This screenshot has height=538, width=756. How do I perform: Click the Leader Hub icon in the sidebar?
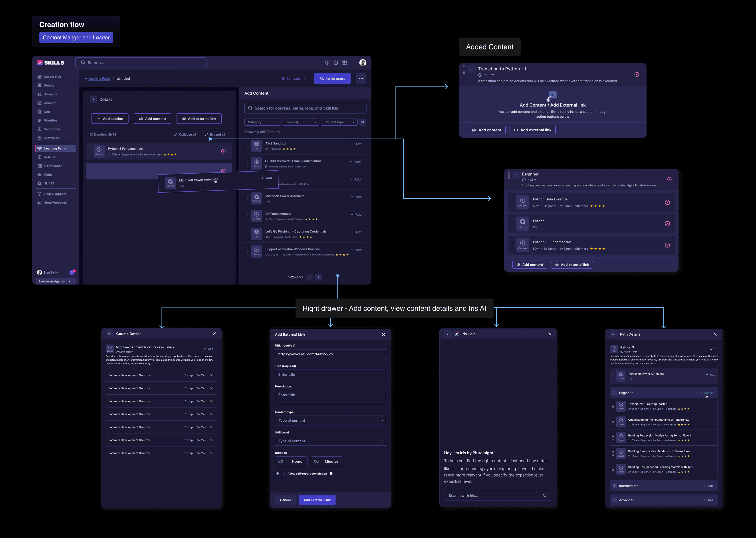(40, 77)
